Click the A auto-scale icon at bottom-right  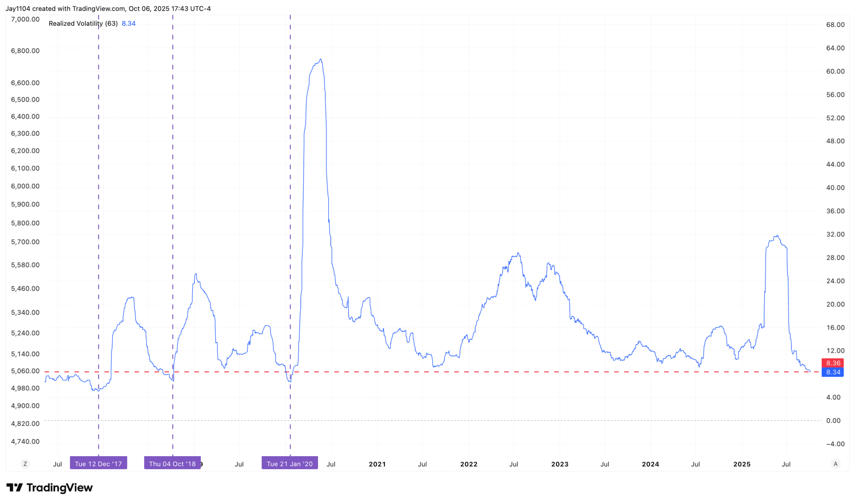pyautogui.click(x=836, y=464)
